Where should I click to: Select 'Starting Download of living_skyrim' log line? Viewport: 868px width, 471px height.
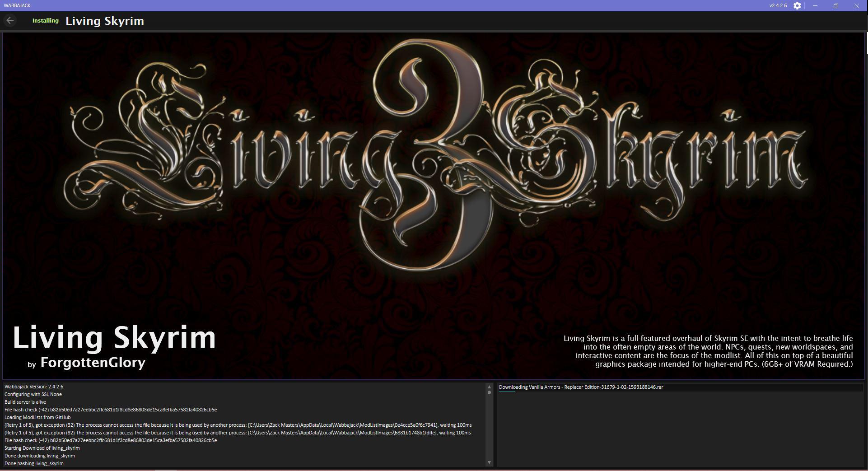click(x=42, y=448)
